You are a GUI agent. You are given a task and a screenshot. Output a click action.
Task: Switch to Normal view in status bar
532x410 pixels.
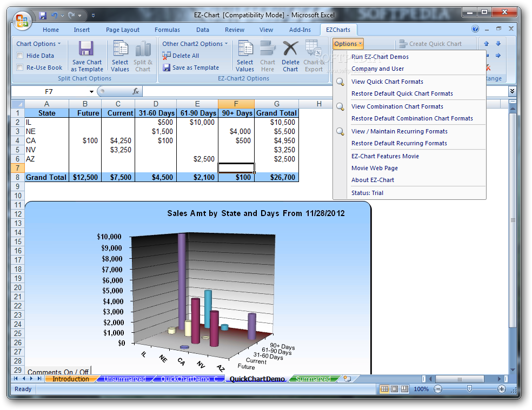[x=384, y=389]
